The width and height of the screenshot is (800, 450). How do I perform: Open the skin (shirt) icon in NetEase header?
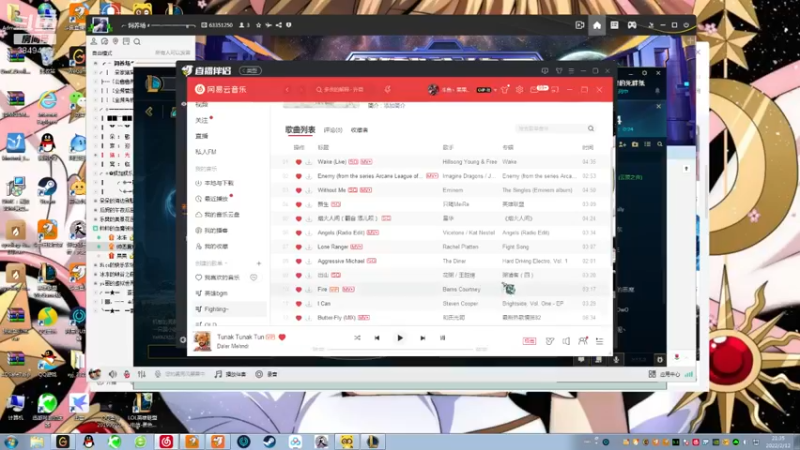[x=505, y=90]
